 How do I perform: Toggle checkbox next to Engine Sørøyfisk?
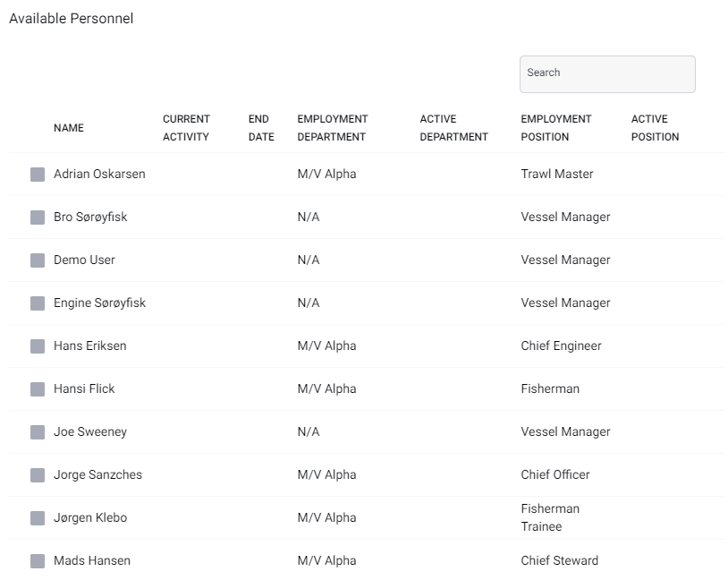click(x=38, y=303)
